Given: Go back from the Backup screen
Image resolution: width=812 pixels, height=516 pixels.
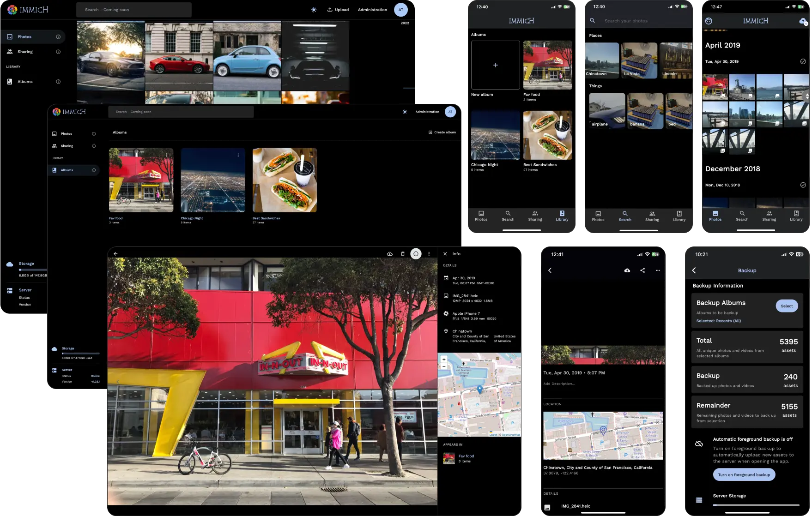Looking at the screenshot, I should 694,270.
